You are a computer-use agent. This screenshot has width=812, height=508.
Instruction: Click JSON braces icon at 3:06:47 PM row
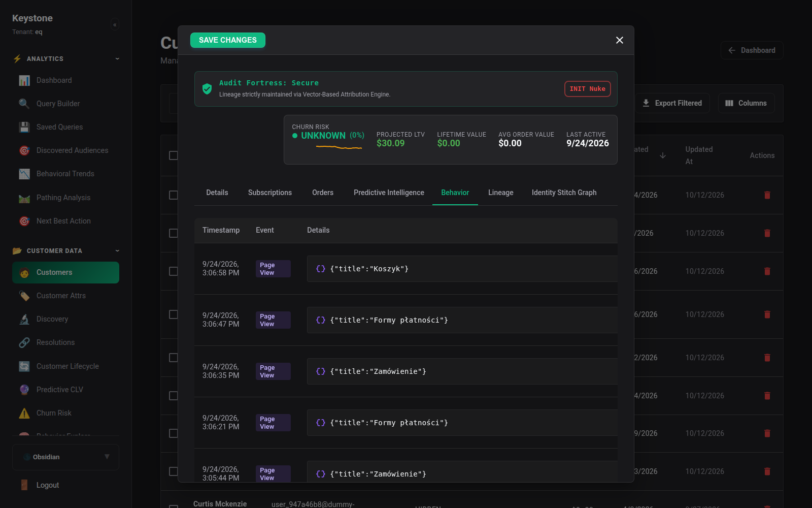point(321,320)
